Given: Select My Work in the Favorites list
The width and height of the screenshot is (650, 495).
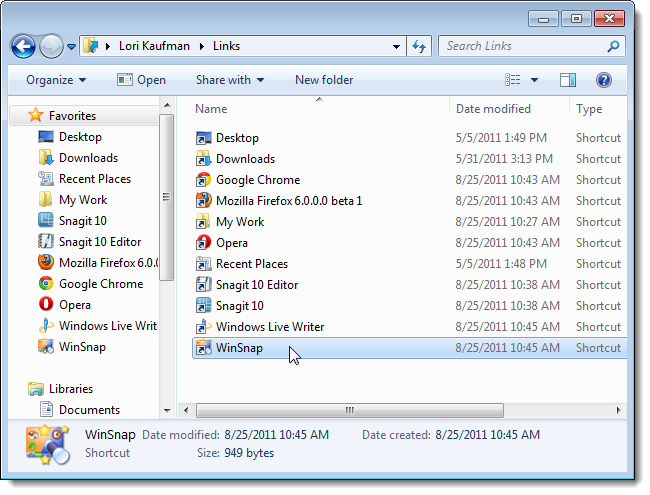Looking at the screenshot, I should tap(83, 200).
